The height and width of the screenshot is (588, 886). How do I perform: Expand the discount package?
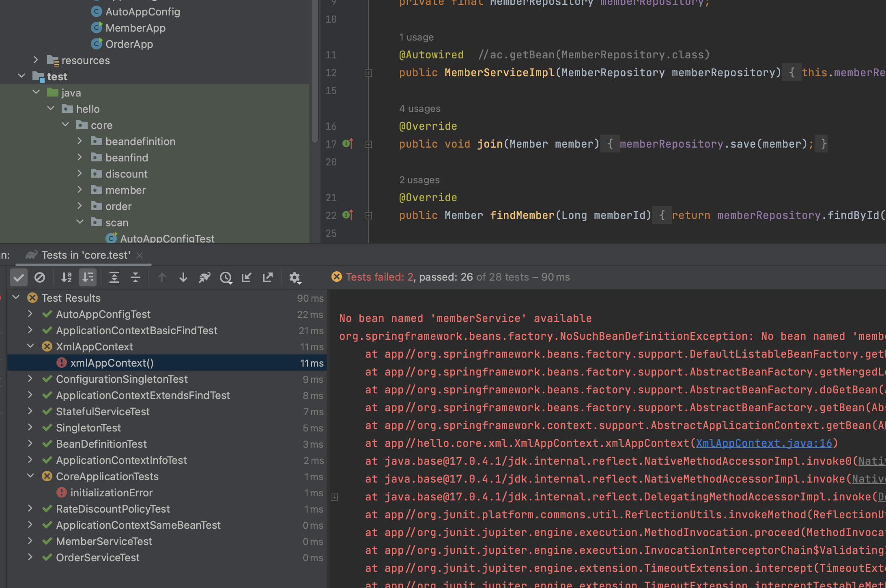80,173
